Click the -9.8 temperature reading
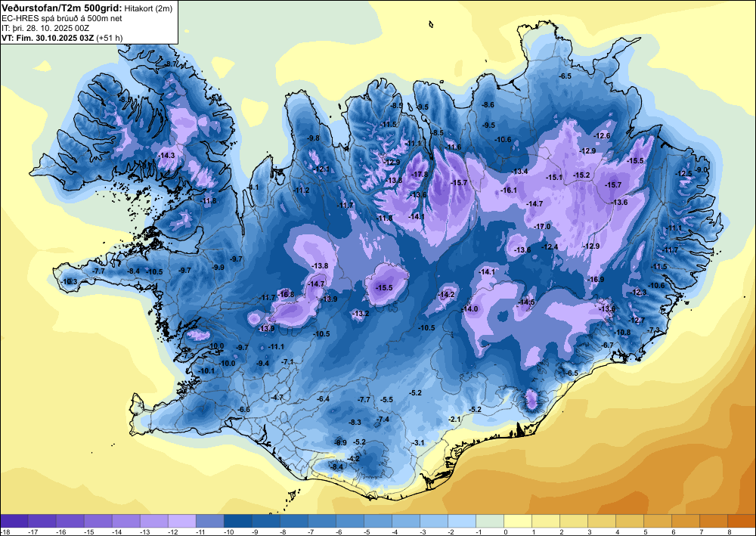 click(x=314, y=138)
